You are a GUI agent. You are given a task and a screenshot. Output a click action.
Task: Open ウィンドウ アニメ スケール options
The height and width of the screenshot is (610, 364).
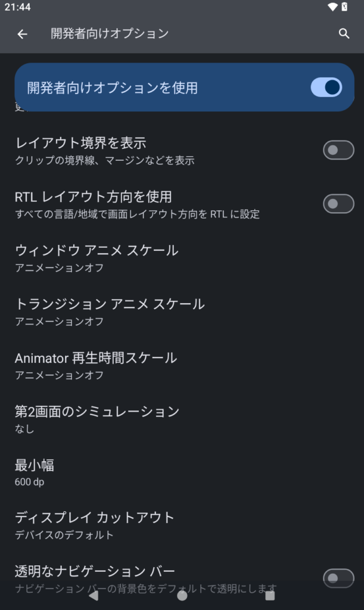click(97, 257)
